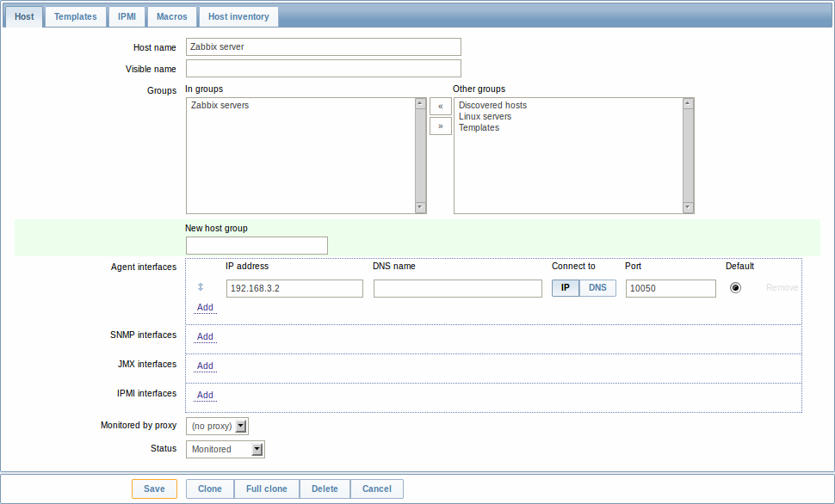This screenshot has width=835, height=504.
Task: Select the Default interface radio button
Action: point(735,288)
